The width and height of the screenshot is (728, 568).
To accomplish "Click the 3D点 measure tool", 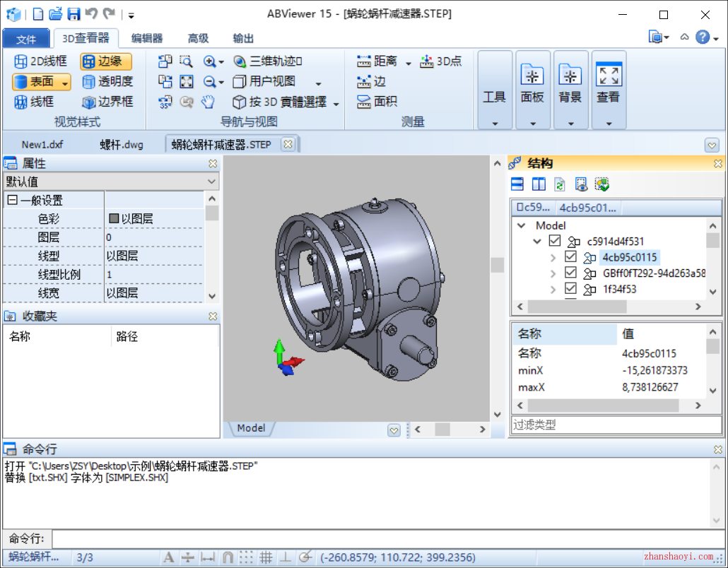I will 440,61.
